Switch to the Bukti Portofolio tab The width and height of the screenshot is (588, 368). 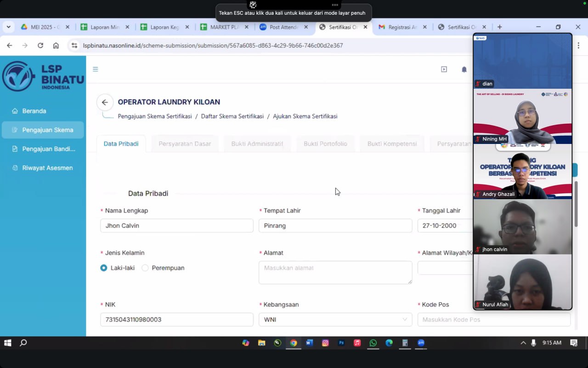coord(325,144)
